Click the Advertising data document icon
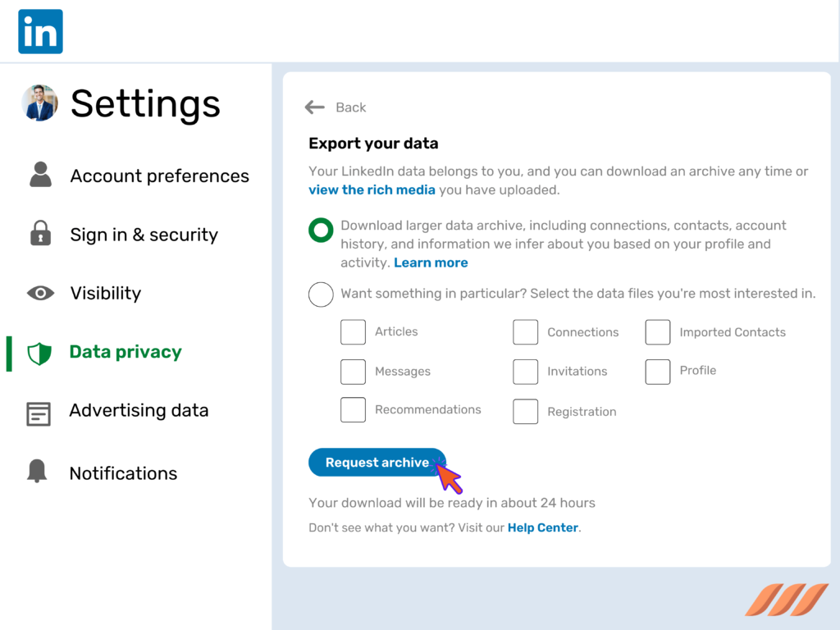 [x=39, y=410]
